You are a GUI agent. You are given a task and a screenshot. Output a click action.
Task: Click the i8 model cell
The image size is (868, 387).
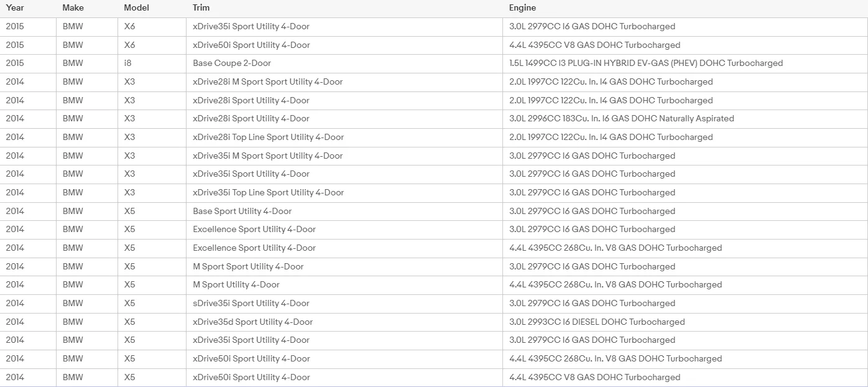[x=127, y=63]
